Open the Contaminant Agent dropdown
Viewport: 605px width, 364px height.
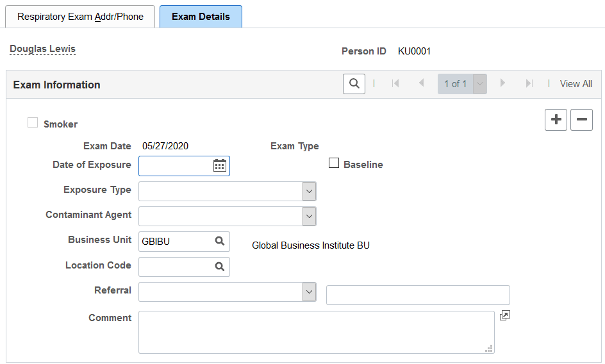click(x=309, y=216)
